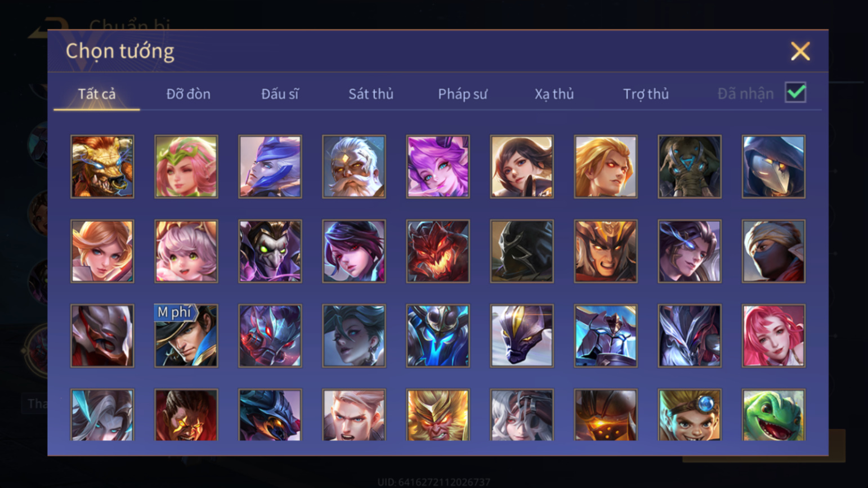Screen dimensions: 868x488
Task: Close the Chọn tướng dialog
Action: point(800,51)
